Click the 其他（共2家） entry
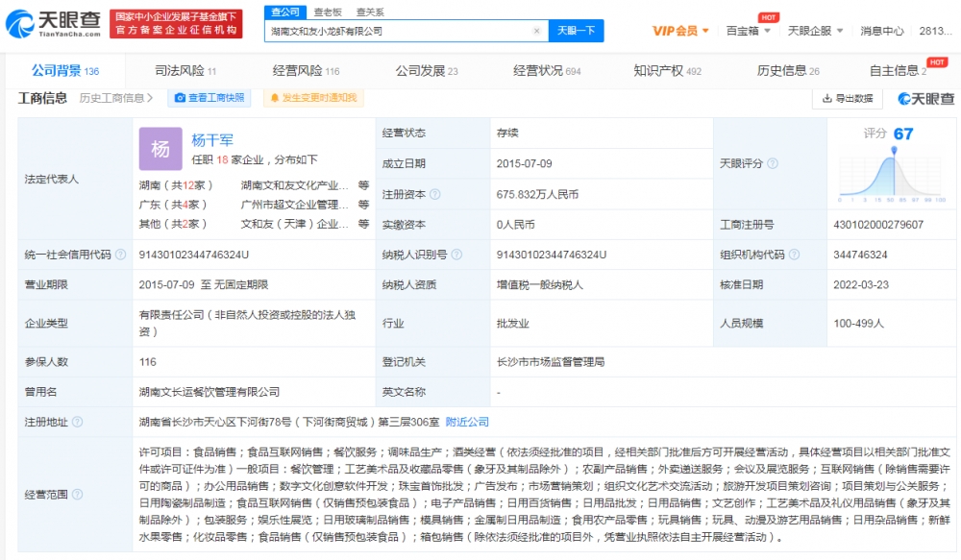 pyautogui.click(x=173, y=224)
